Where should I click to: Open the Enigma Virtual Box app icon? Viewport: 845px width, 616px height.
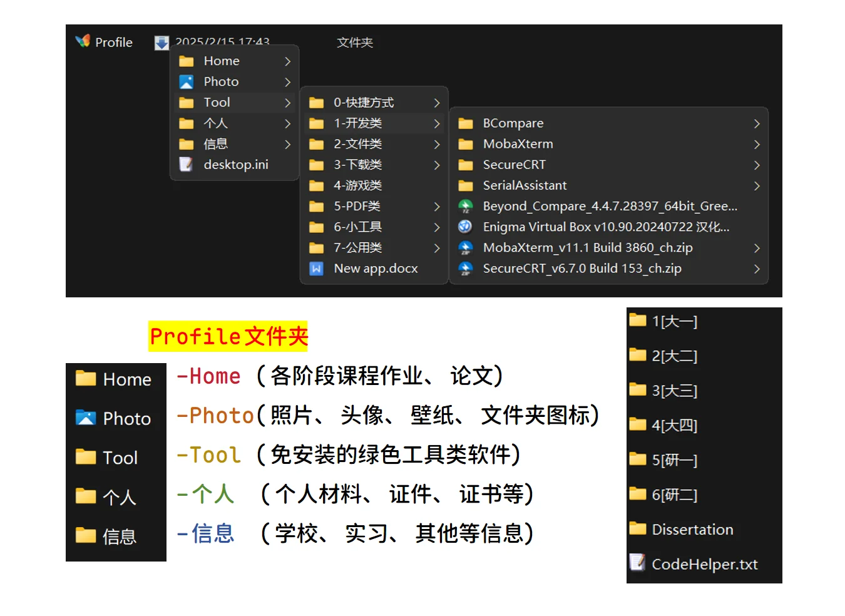click(464, 227)
